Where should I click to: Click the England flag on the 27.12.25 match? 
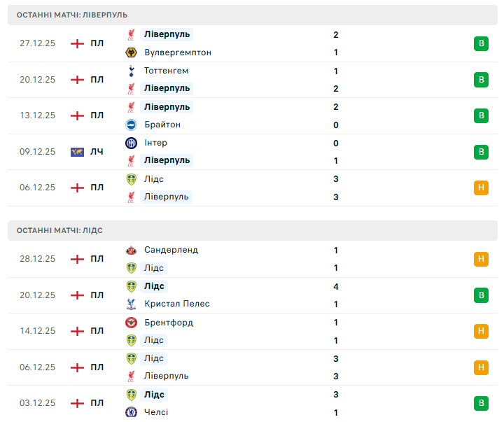pyautogui.click(x=77, y=43)
